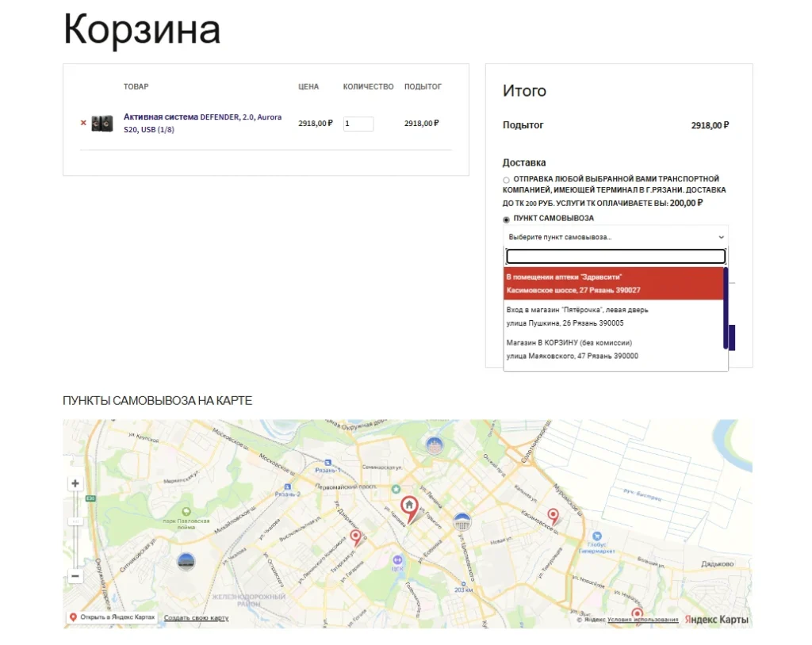Click the Рязань-2 railway station icon
The image size is (812, 645).
click(x=287, y=487)
